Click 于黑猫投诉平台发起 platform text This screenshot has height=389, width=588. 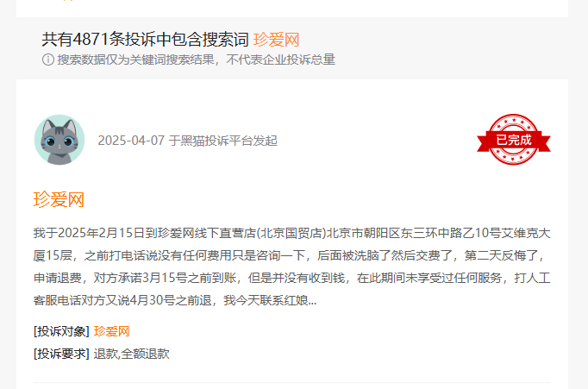coord(222,141)
